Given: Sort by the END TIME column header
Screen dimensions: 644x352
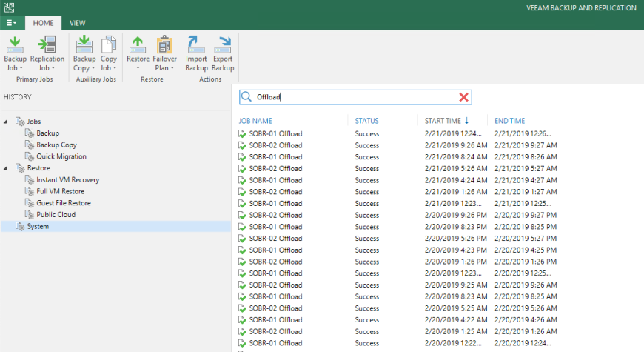Looking at the screenshot, I should pos(510,121).
